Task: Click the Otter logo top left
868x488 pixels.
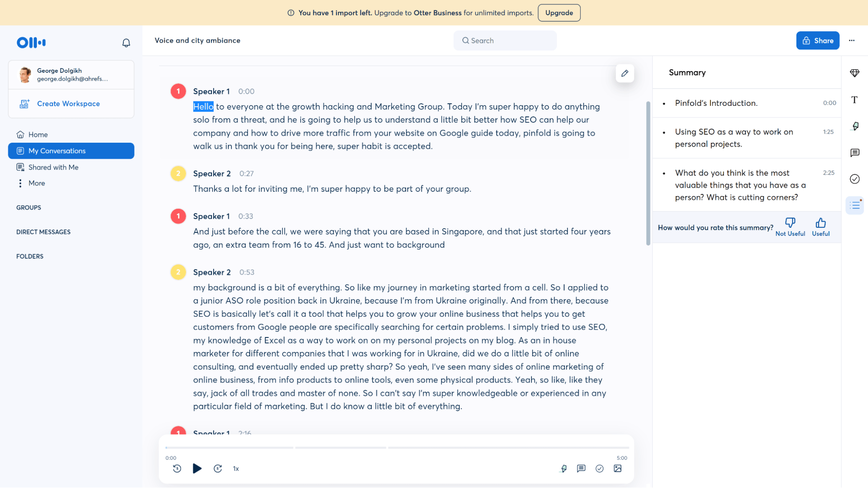Action: [31, 43]
